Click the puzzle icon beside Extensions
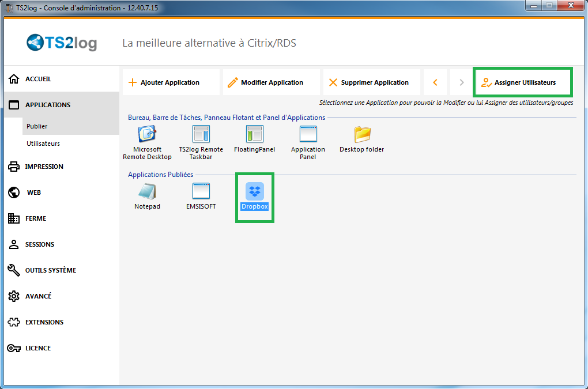Image resolution: width=588 pixels, height=389 pixels. tap(14, 322)
